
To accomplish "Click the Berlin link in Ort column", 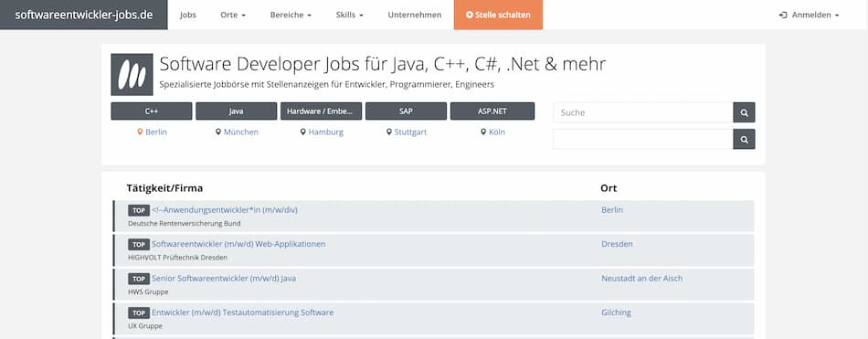I will pos(612,210).
